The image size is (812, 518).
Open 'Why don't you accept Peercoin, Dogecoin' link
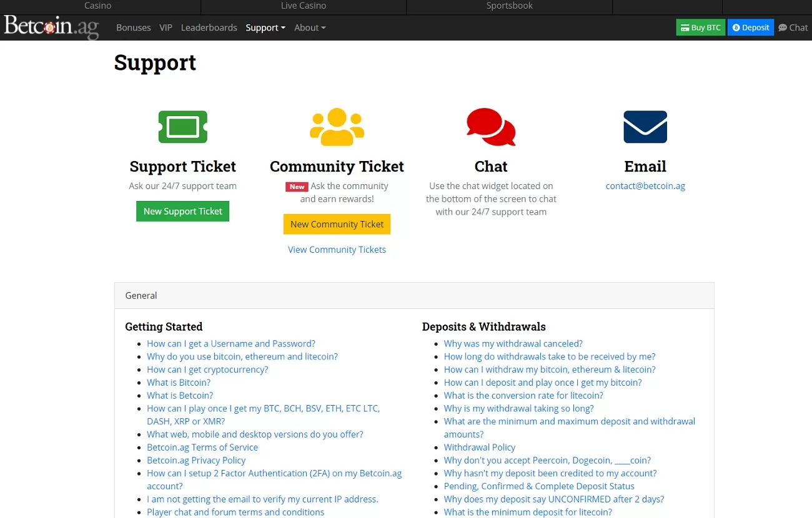pos(548,461)
